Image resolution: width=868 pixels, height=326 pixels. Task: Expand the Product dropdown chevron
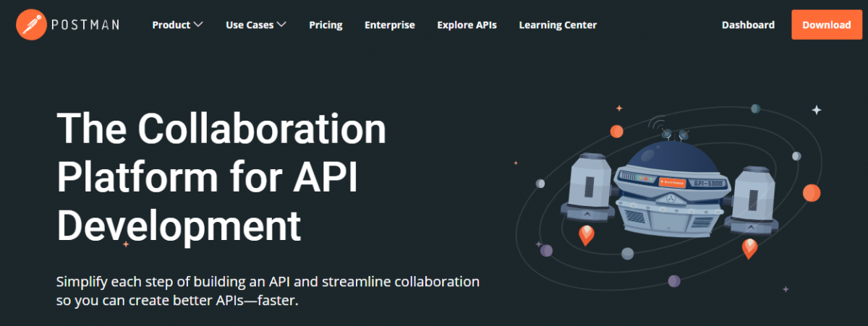(x=198, y=25)
